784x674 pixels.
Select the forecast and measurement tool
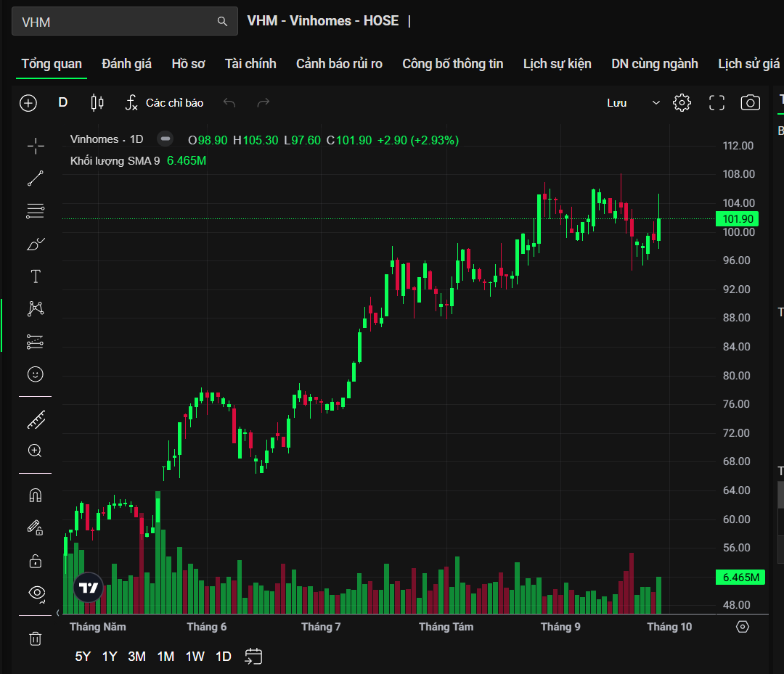[36, 342]
